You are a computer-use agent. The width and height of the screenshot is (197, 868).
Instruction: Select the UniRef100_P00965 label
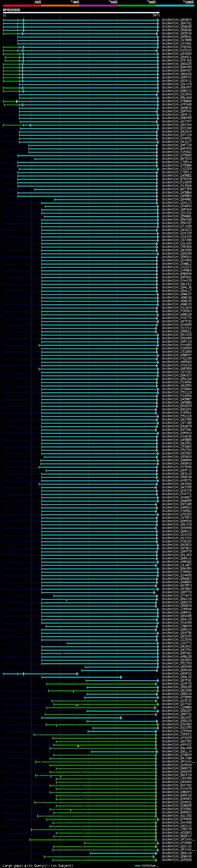point(176,345)
